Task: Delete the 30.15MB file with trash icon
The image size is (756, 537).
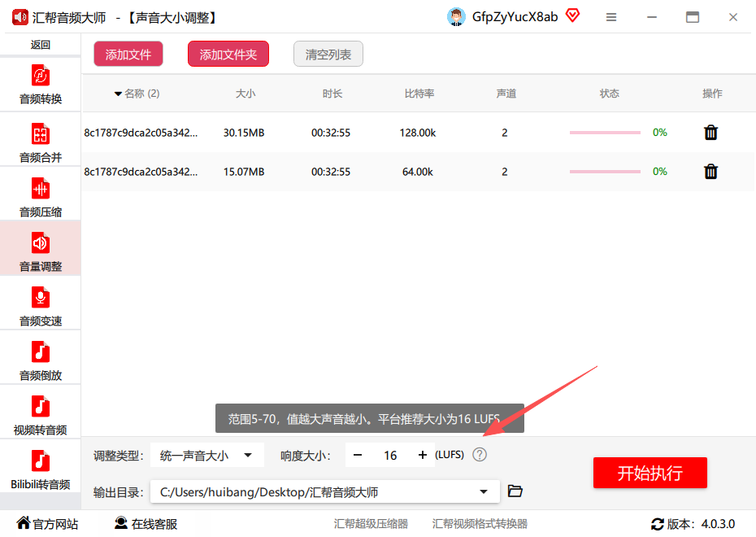Action: coord(710,132)
